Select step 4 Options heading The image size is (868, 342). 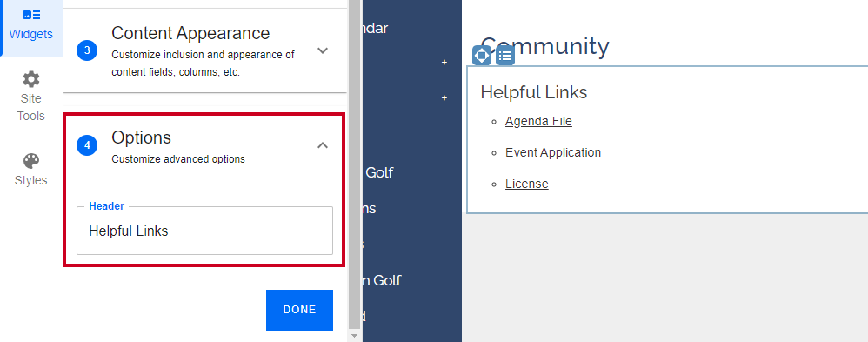(141, 137)
